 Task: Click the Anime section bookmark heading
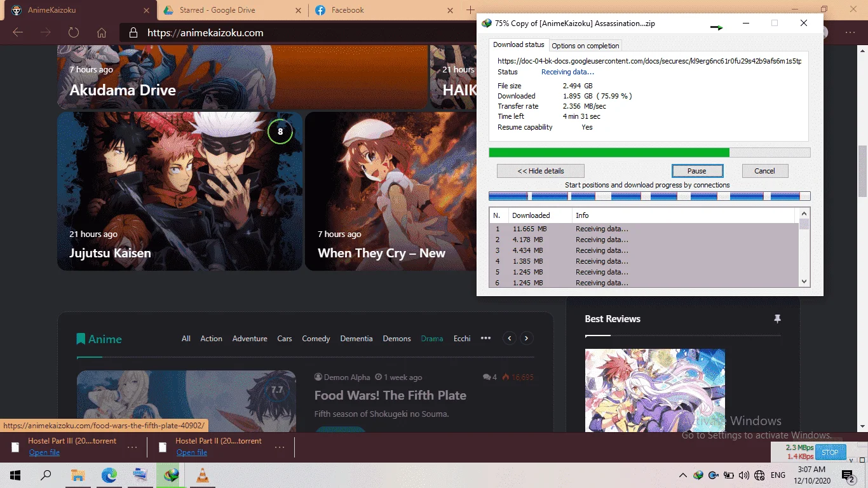coord(99,339)
